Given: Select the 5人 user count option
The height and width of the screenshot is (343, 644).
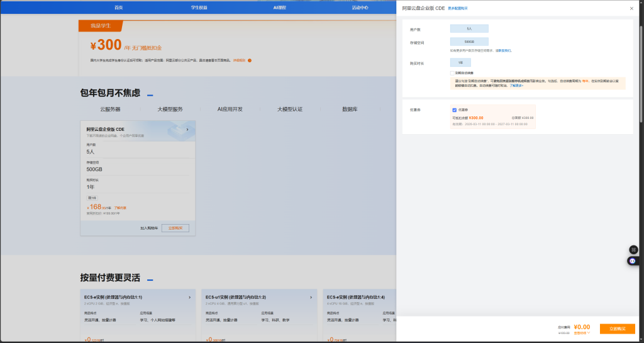Looking at the screenshot, I should (x=469, y=29).
